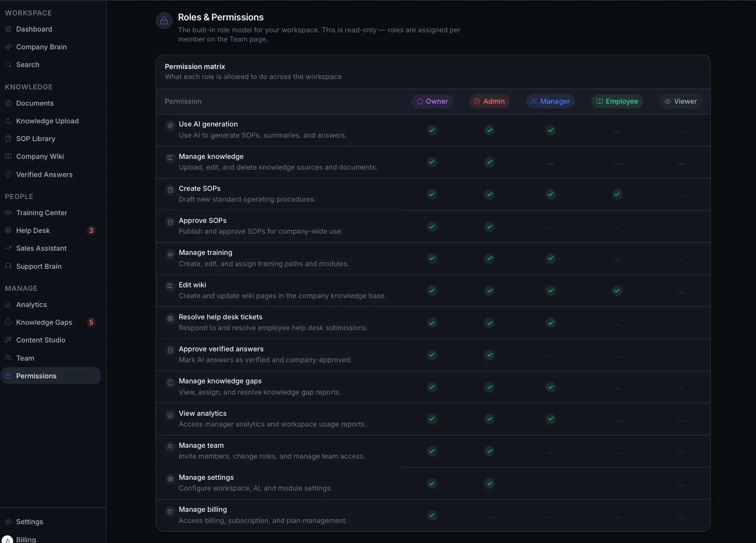Click Manager checkmark for View analytics

coord(550,419)
